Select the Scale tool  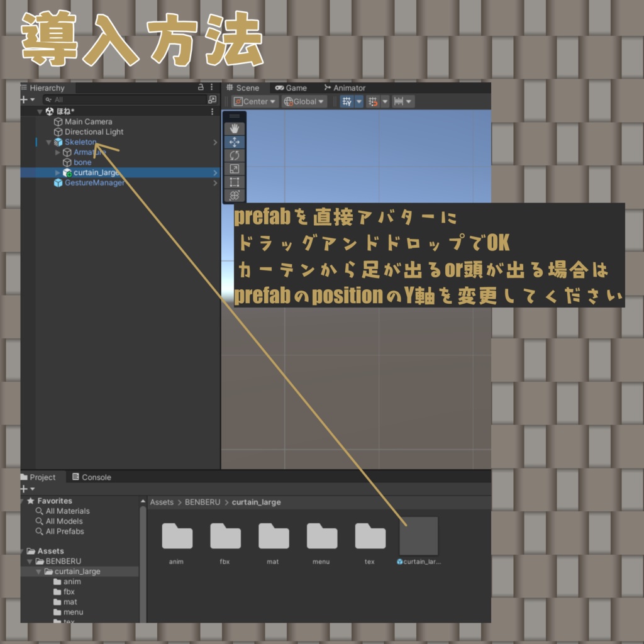pos(234,168)
